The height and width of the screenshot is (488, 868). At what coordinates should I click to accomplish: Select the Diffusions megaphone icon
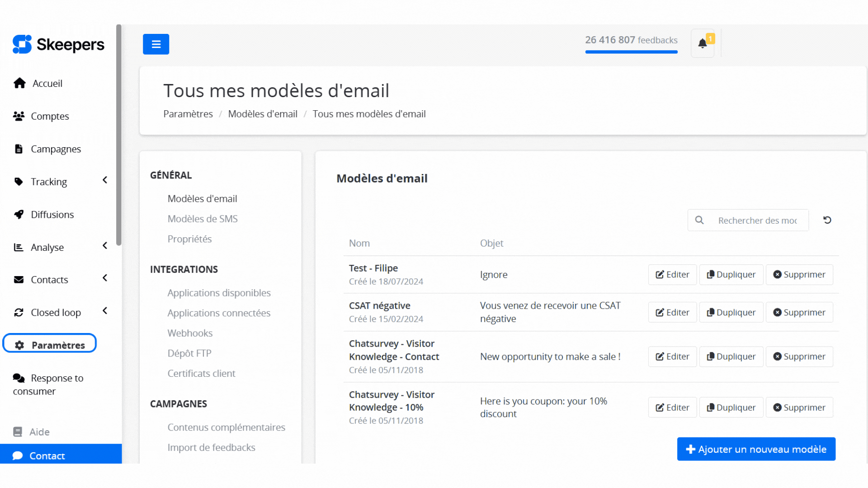[19, 214]
